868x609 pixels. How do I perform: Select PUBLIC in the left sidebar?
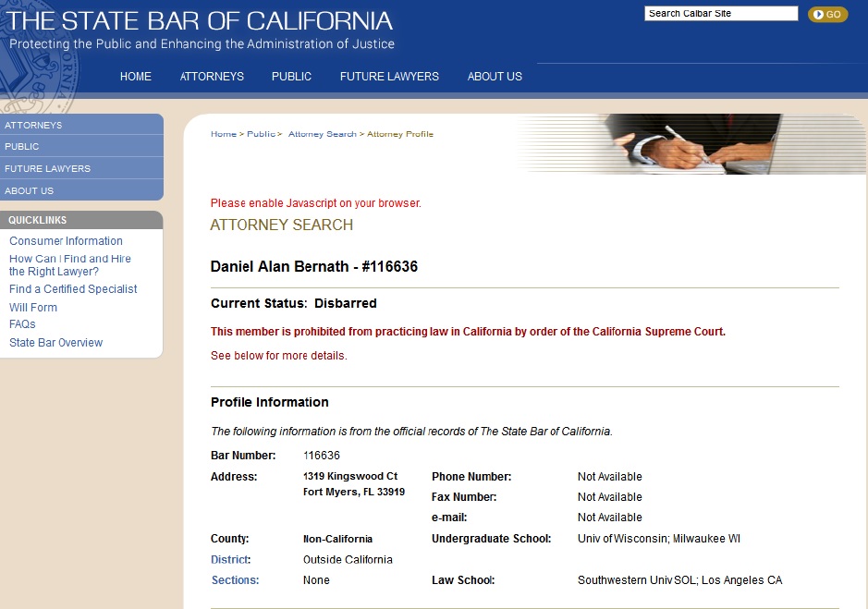tap(22, 146)
